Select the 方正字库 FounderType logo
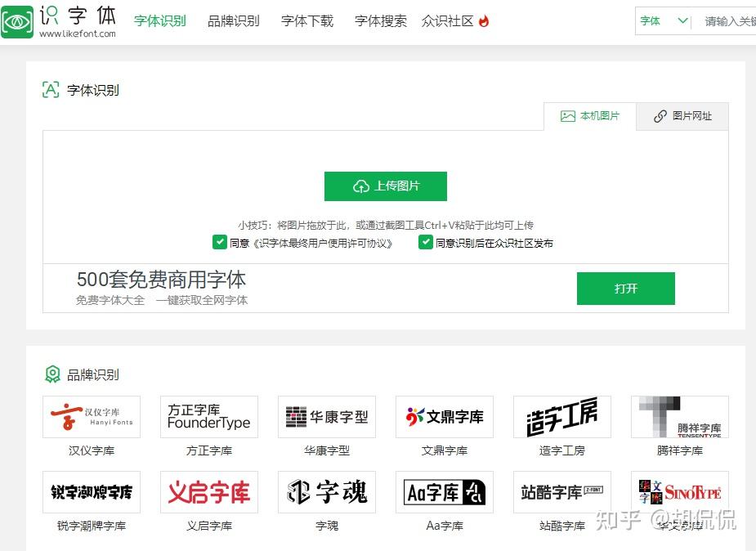The image size is (756, 551). tap(209, 417)
